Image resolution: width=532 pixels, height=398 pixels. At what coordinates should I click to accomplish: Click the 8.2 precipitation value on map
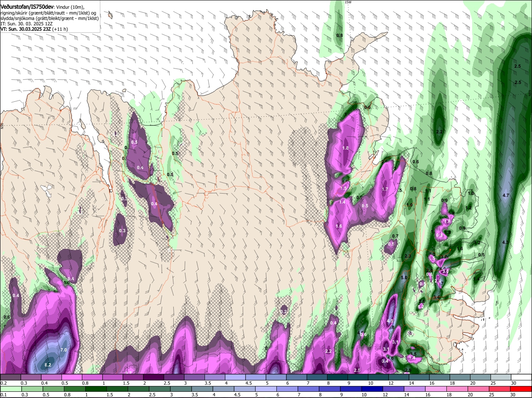tap(47, 365)
